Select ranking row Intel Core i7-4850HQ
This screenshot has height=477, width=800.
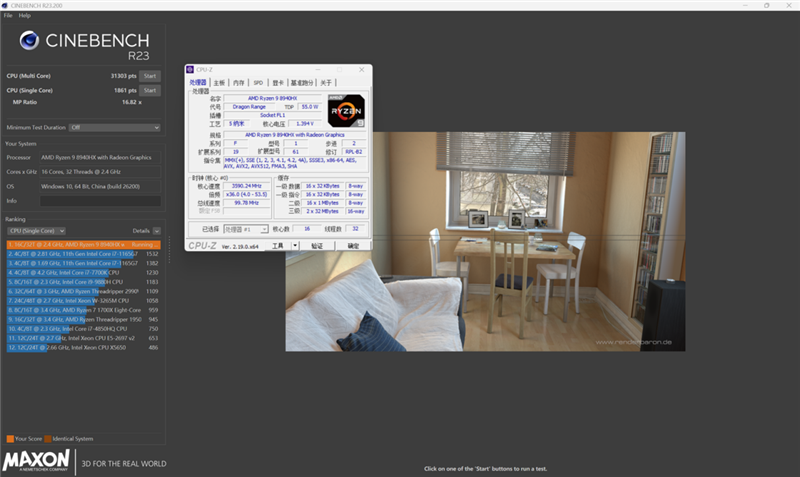coord(84,329)
